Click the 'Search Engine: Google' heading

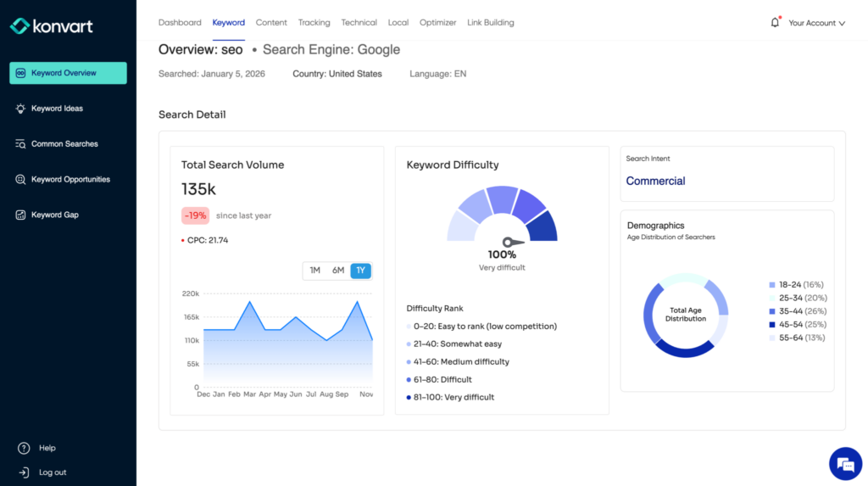pyautogui.click(x=331, y=50)
